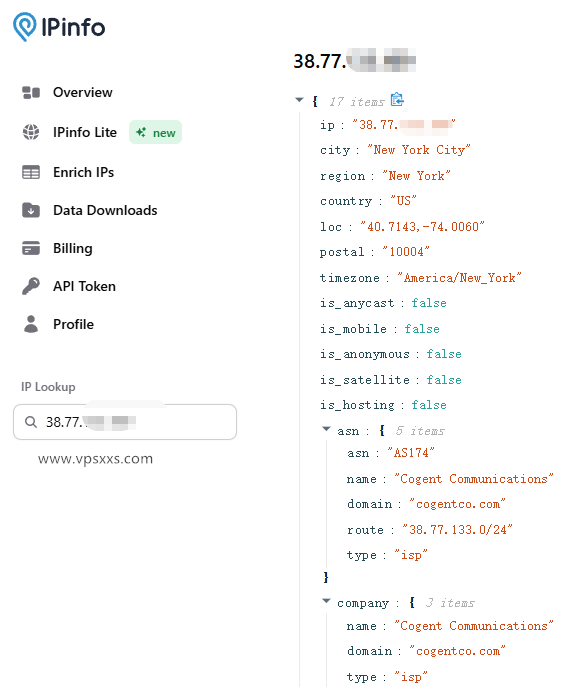563x687 pixels.
Task: Click the Overview dashboard icon
Action: [x=31, y=92]
